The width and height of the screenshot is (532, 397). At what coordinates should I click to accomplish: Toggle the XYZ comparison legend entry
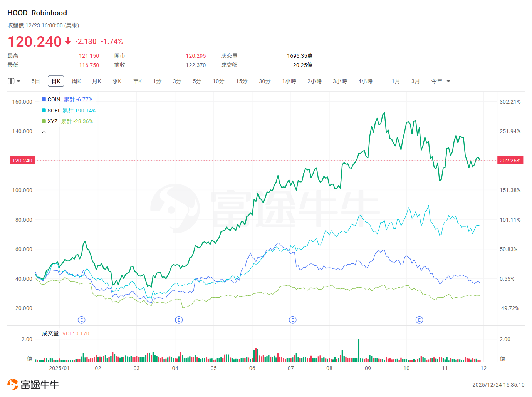[x=52, y=121]
